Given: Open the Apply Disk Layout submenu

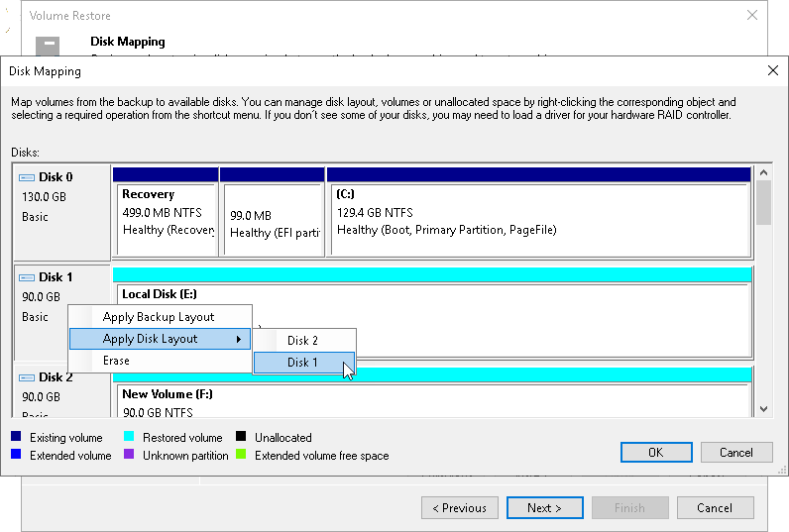Looking at the screenshot, I should (x=160, y=339).
